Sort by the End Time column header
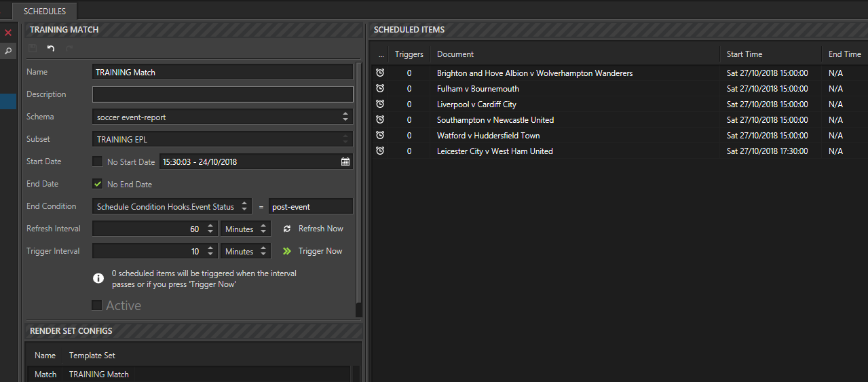This screenshot has width=868, height=382. pos(844,54)
